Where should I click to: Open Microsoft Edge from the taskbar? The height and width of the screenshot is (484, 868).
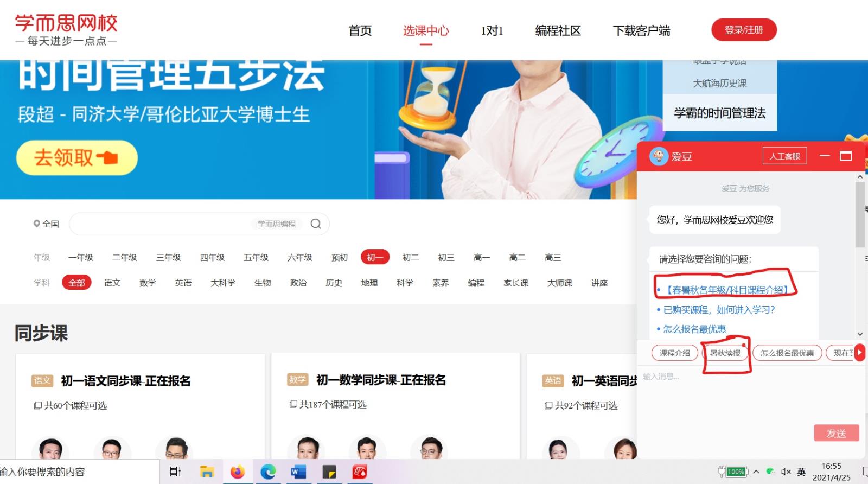(268, 472)
